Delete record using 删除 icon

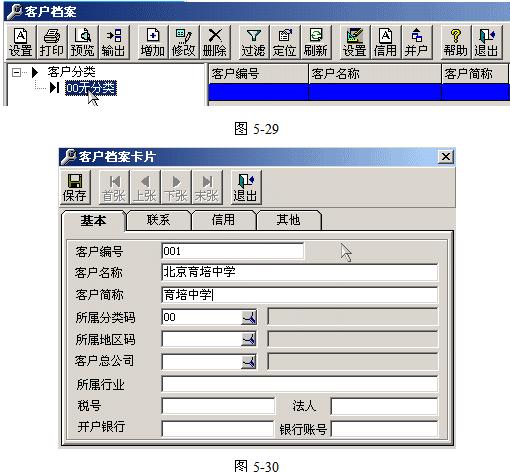(x=214, y=43)
